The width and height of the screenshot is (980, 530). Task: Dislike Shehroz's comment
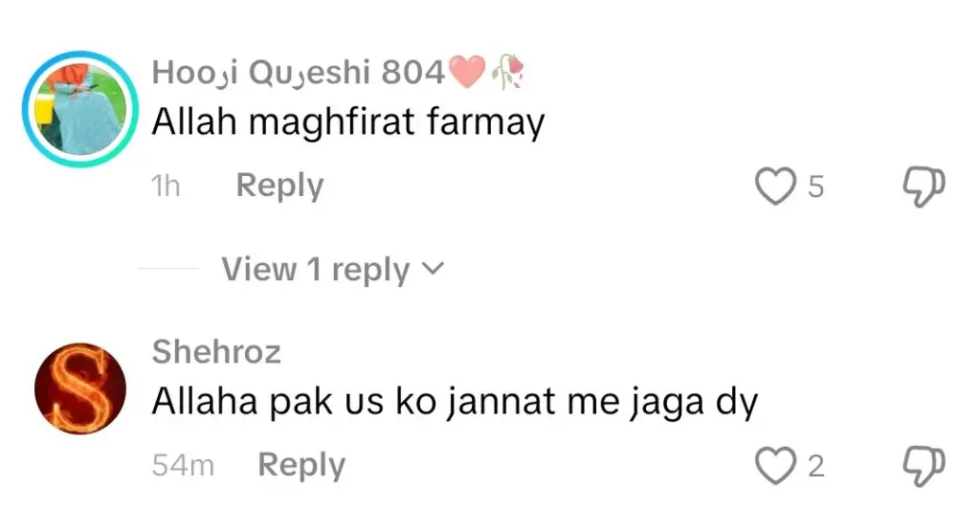point(924,466)
